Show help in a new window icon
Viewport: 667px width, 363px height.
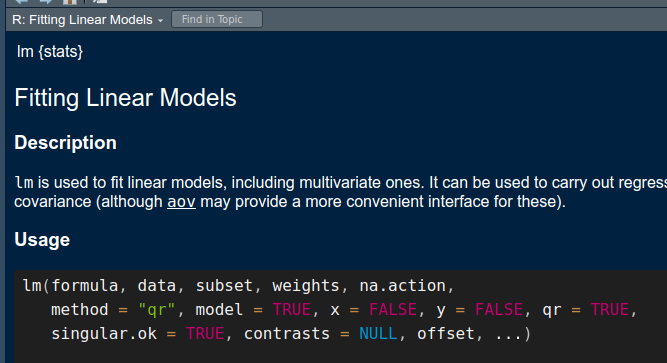tap(100, 2)
